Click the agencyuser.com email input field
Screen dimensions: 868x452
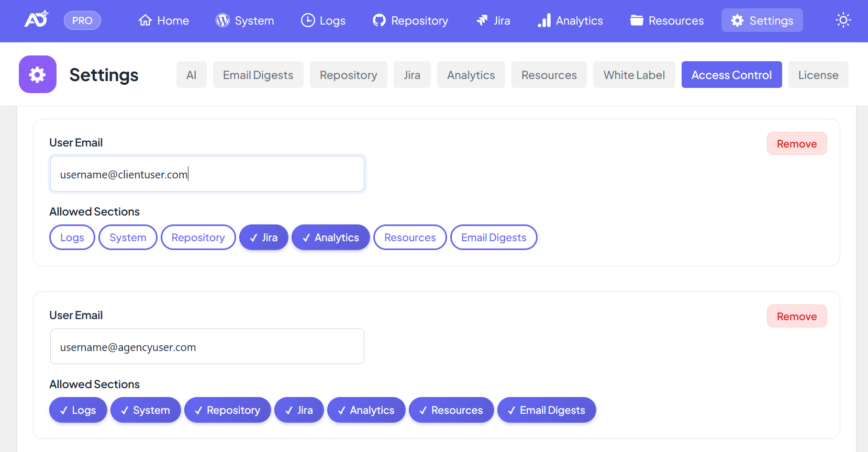207,347
